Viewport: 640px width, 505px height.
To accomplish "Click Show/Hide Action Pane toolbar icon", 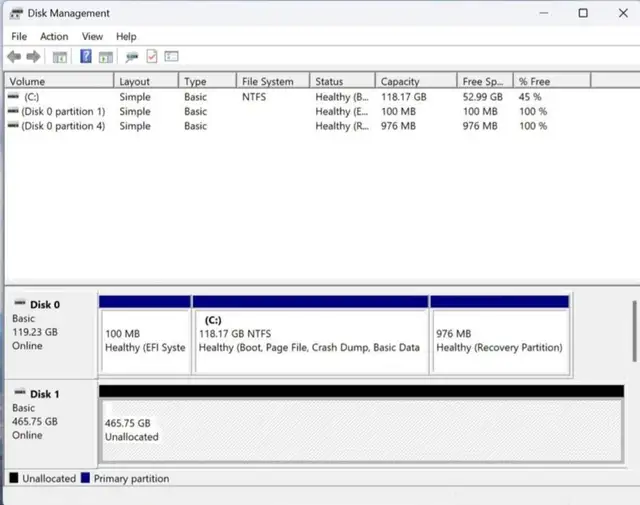I will (x=106, y=57).
